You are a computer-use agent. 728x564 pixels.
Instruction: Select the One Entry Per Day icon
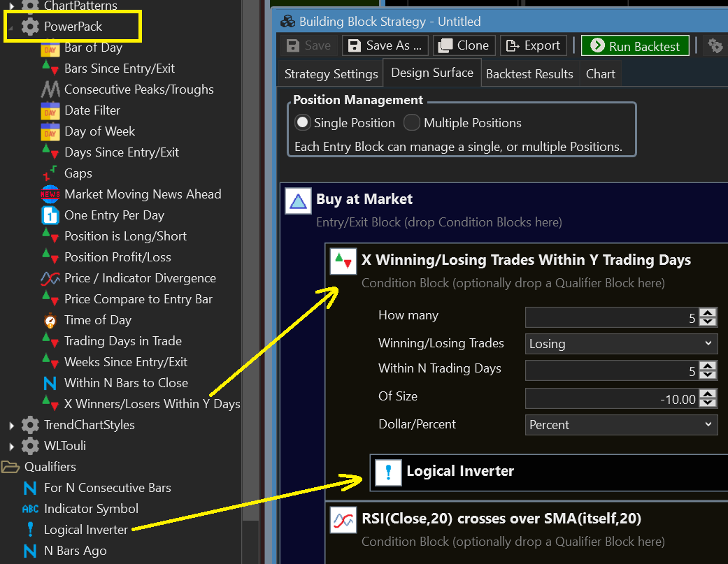[50, 215]
